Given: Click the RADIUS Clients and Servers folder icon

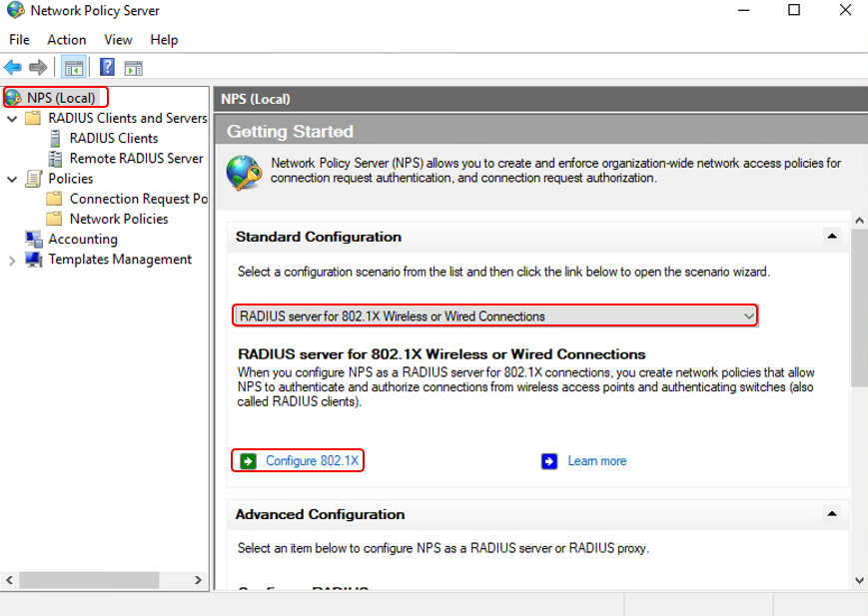Looking at the screenshot, I should 33,118.
